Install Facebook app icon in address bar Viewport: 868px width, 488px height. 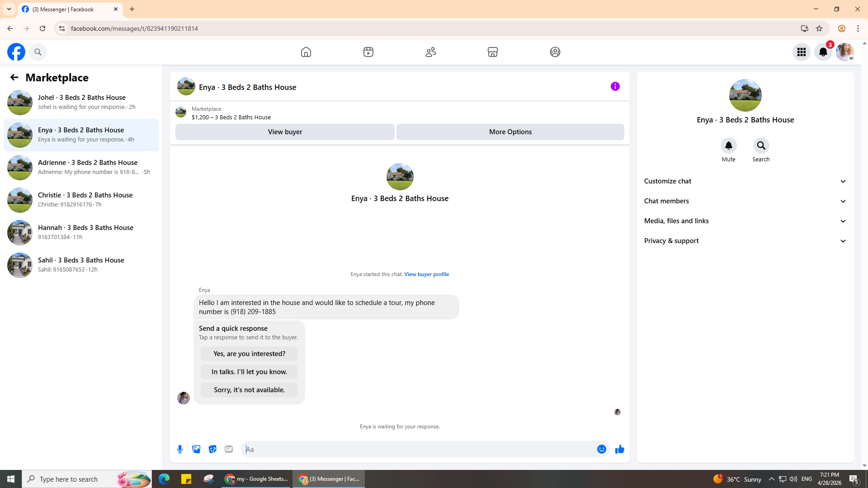point(804,28)
